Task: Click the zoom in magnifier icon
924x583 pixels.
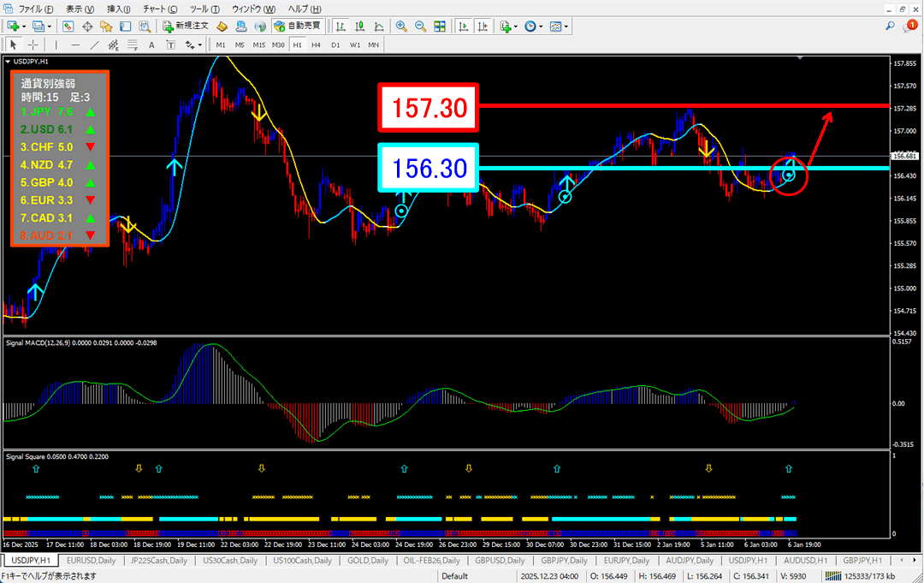Action: tap(401, 27)
